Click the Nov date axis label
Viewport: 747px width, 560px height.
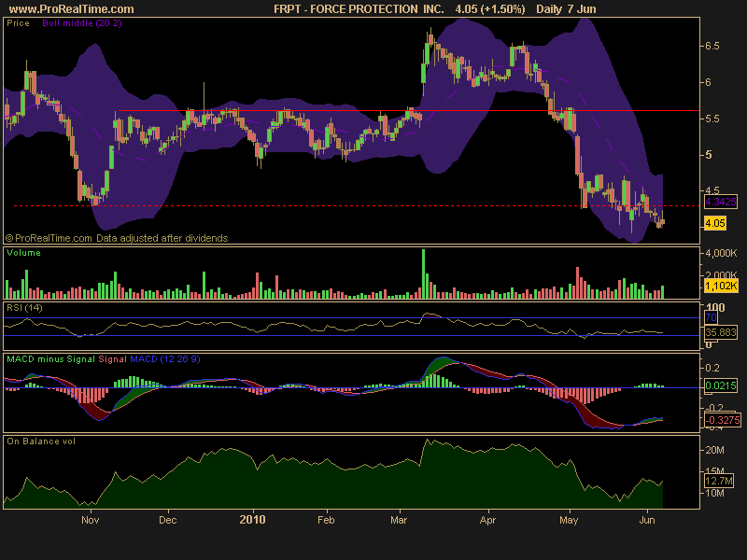click(90, 520)
